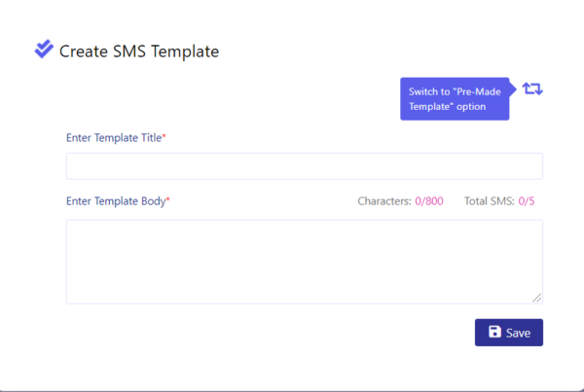
Task: Click the switch template arrows icon
Action: tap(532, 89)
